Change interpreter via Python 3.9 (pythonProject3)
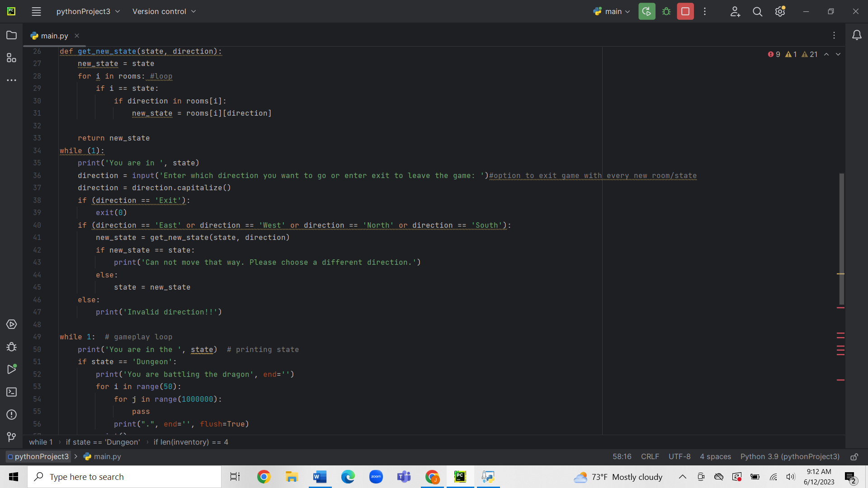 [789, 456]
